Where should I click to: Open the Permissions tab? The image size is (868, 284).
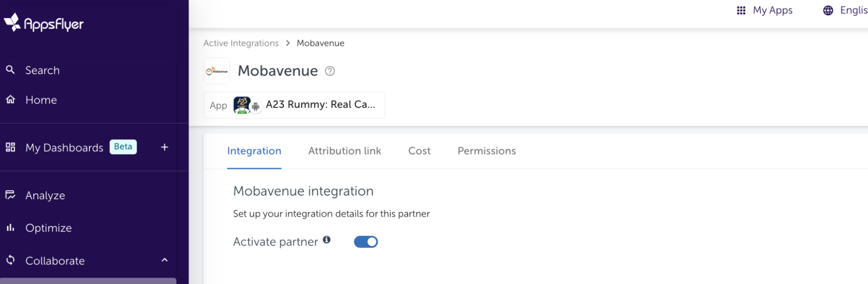486,151
